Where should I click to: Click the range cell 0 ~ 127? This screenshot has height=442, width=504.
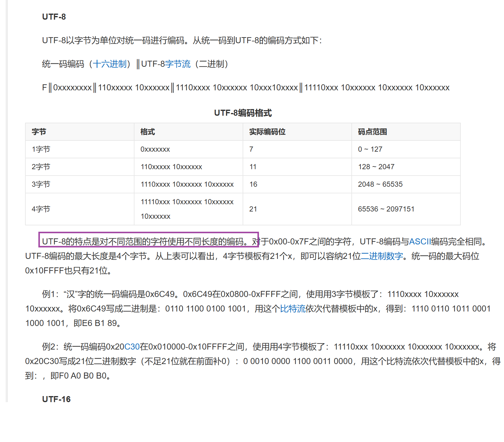coord(406,149)
